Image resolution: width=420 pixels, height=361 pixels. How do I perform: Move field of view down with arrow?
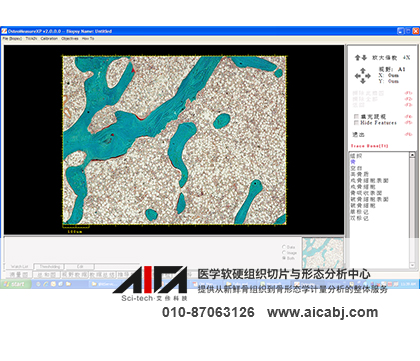point(363,81)
